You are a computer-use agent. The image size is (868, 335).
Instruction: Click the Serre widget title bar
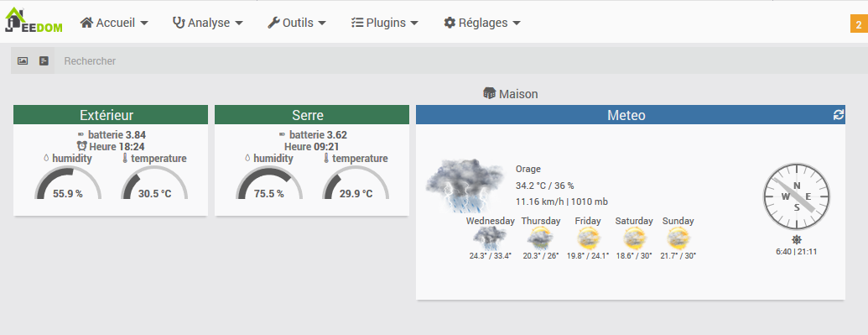click(312, 115)
